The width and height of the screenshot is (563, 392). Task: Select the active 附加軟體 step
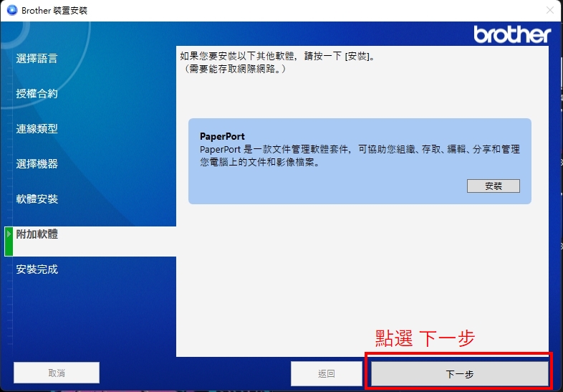pyautogui.click(x=90, y=241)
